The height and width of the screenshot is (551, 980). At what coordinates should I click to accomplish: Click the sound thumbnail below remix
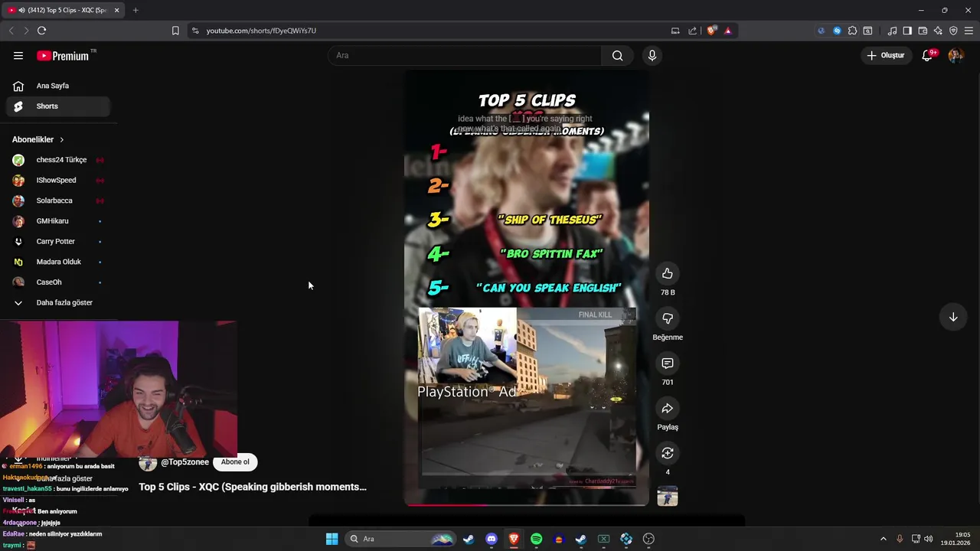668,497
